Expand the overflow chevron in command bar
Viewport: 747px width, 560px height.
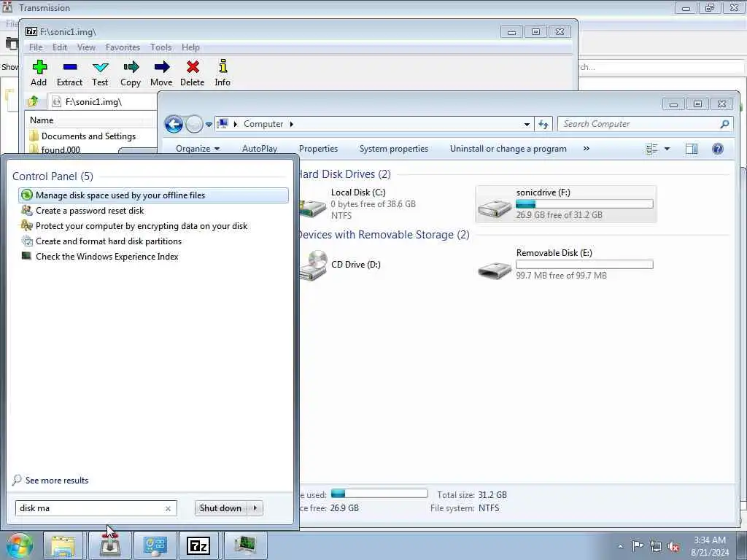[586, 149]
